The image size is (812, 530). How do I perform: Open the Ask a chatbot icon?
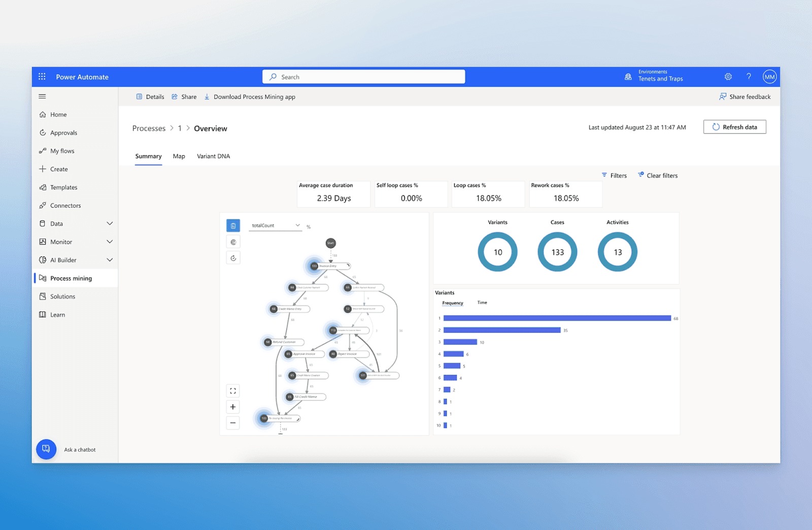coord(46,449)
